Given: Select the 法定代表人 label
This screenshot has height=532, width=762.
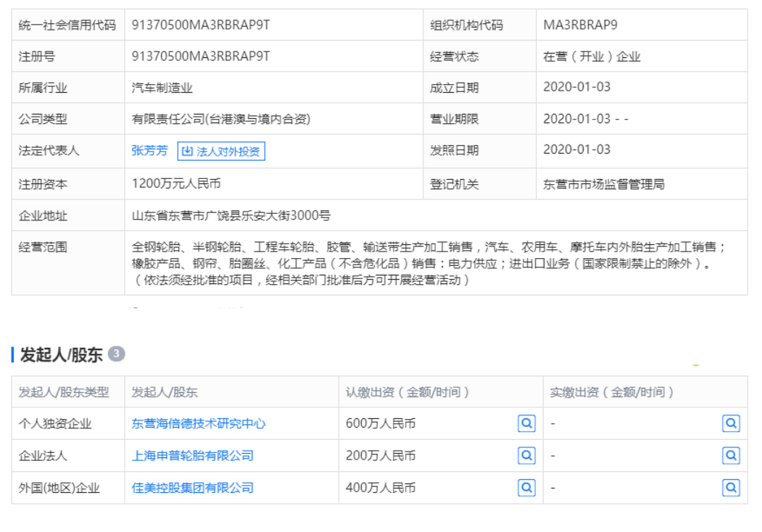Looking at the screenshot, I should 49,151.
